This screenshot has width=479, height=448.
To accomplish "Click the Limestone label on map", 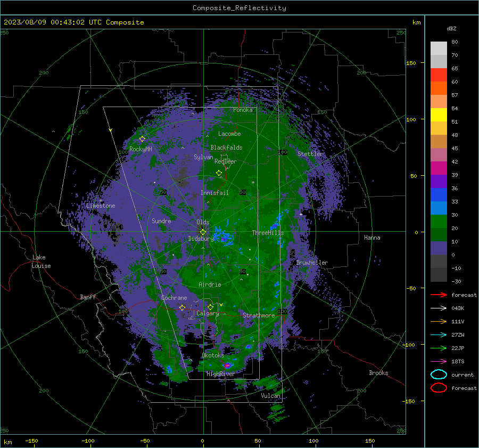I will click(101, 206).
